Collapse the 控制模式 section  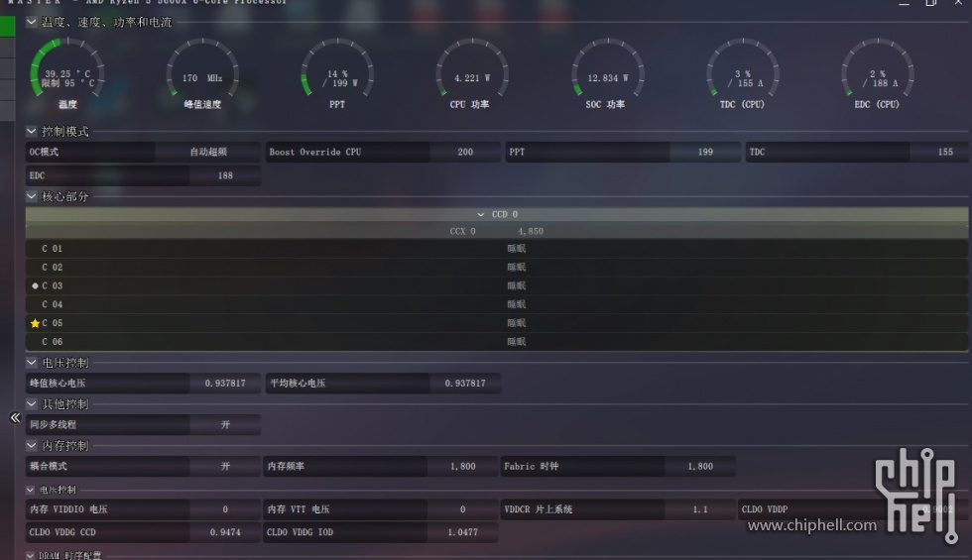pyautogui.click(x=31, y=131)
